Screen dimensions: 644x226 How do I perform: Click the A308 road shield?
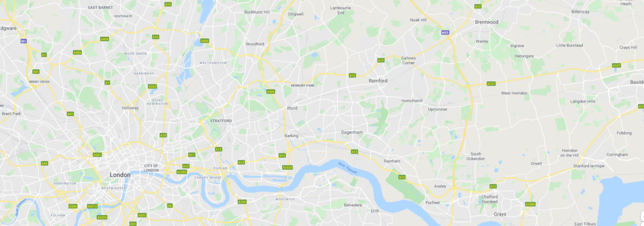(73, 206)
